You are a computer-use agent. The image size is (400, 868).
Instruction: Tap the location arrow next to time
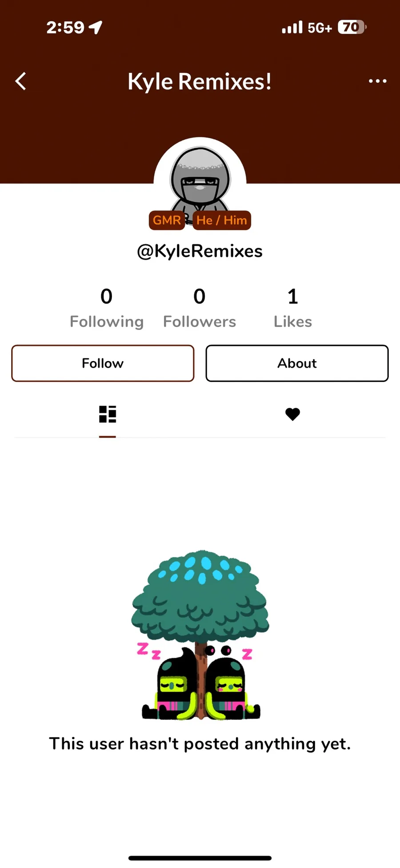tap(96, 28)
